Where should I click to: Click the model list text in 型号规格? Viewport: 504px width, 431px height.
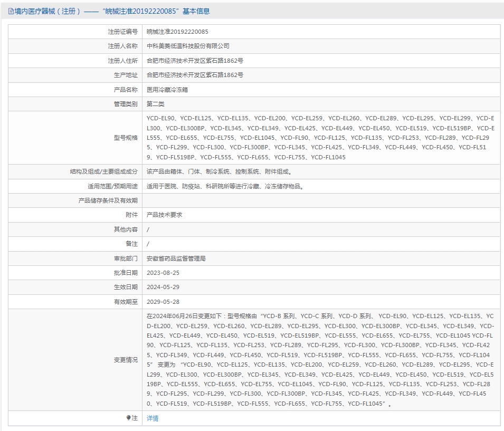[x=320, y=138]
